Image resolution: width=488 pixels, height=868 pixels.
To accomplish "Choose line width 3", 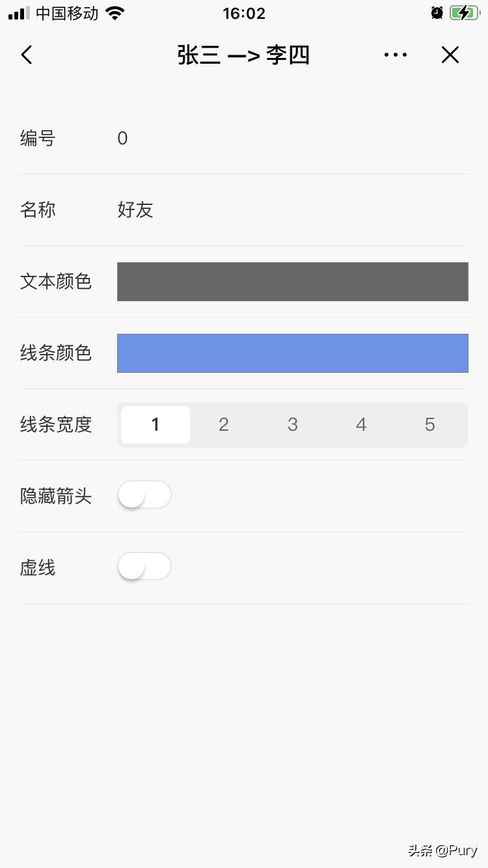I will (293, 425).
